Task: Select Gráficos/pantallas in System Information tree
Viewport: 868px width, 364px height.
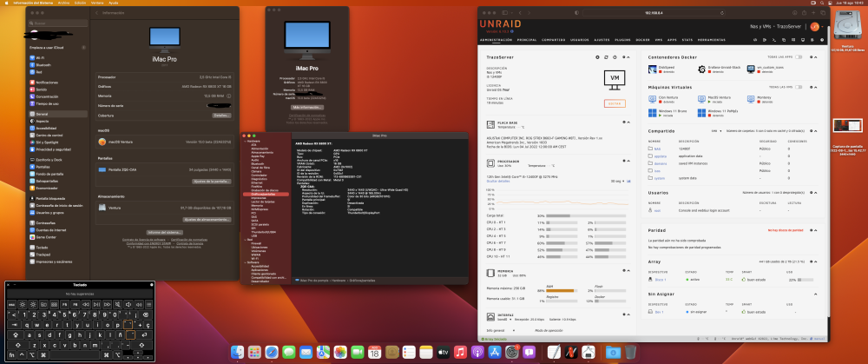Action: [268, 195]
